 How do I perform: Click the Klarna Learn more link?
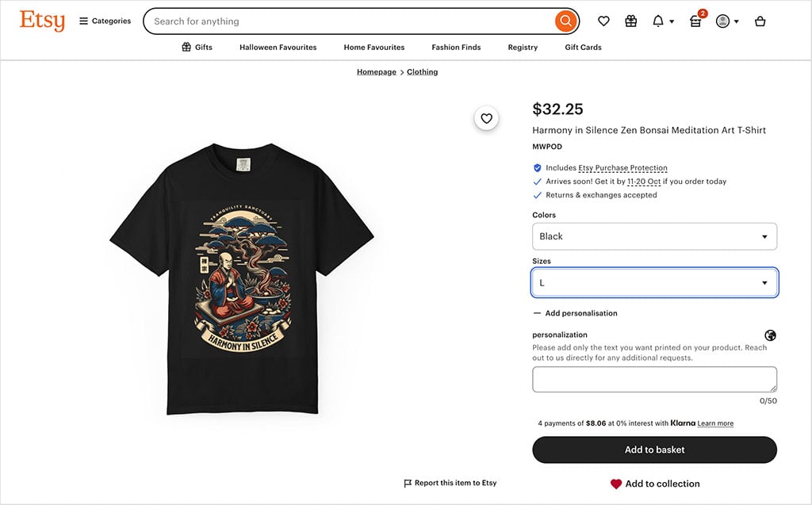coord(715,423)
